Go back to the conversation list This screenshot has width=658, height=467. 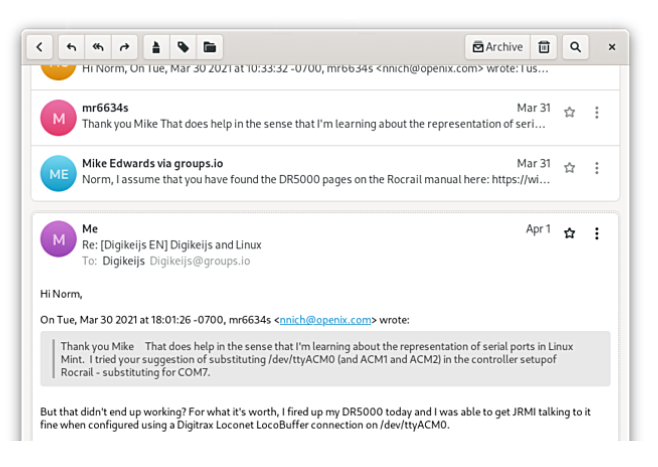click(39, 46)
